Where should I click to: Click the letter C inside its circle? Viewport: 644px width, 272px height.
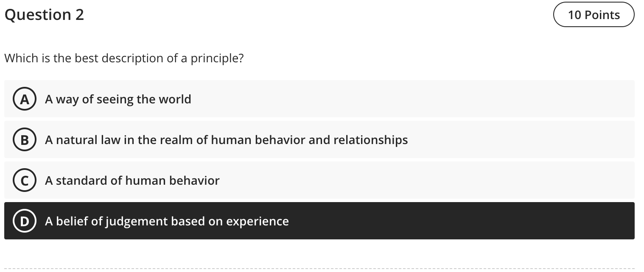[25, 180]
